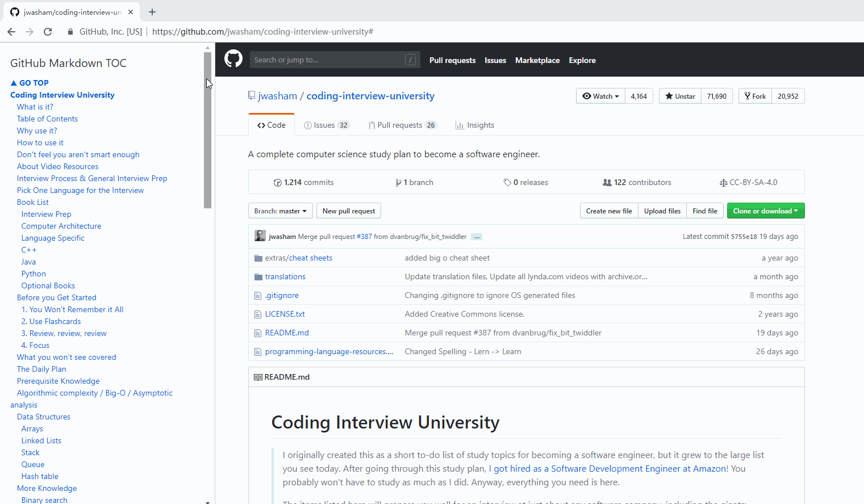The height and width of the screenshot is (504, 864).
Task: Click Create new file button
Action: tap(609, 211)
